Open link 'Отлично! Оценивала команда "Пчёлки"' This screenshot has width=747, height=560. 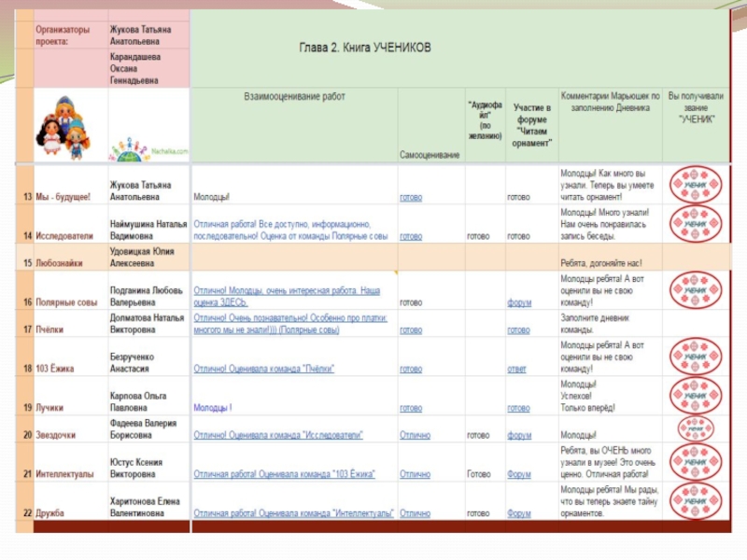(x=264, y=369)
